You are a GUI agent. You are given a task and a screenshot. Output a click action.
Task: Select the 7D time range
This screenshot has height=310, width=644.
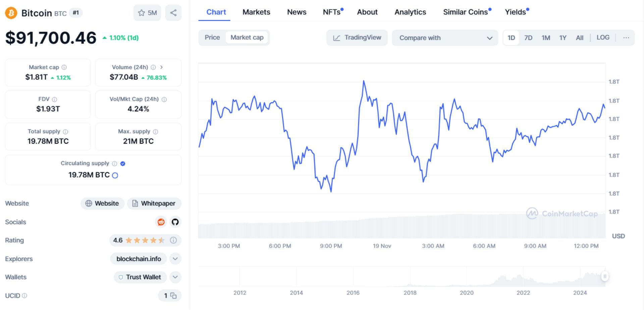(x=528, y=38)
